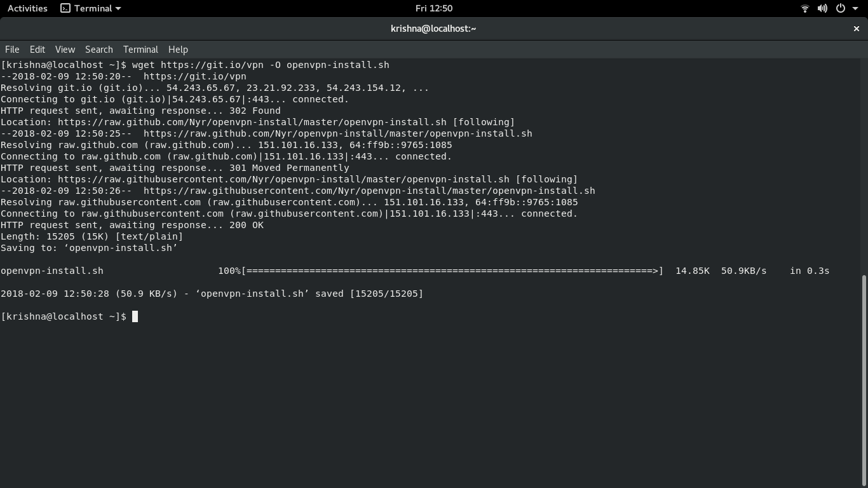Click the Terminal icon in the top bar
868x488 pixels.
(65, 8)
